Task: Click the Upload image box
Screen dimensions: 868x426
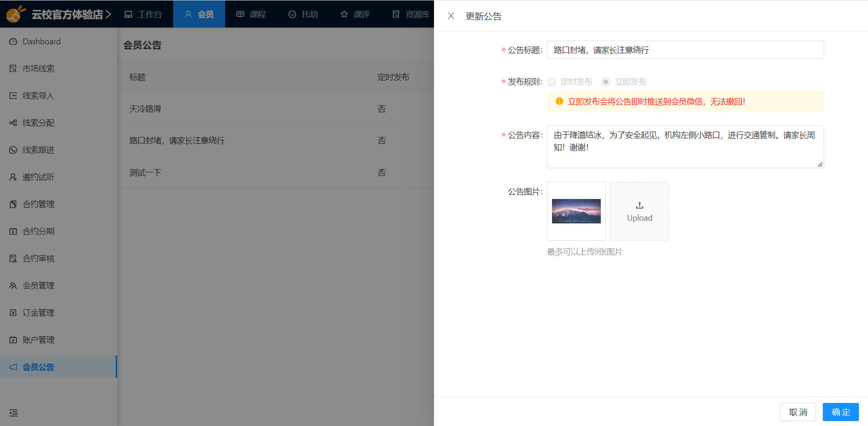Action: [640, 211]
